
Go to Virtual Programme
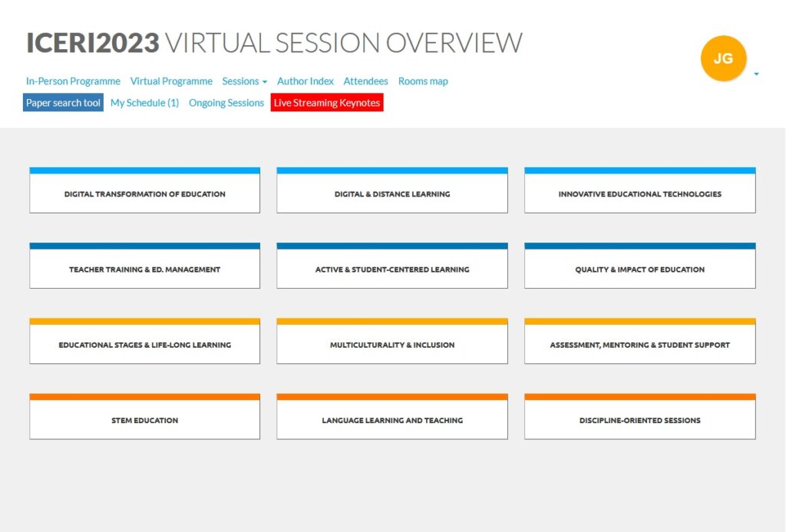[x=171, y=81]
